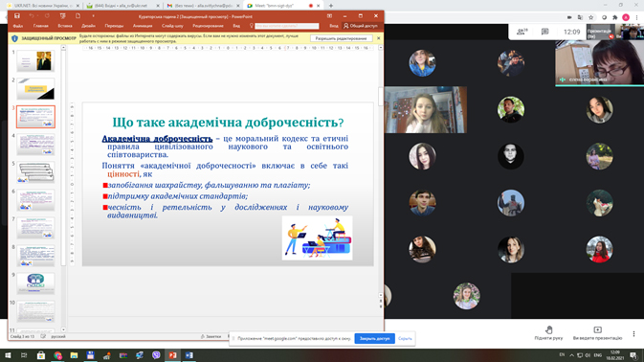Switch to the Вставка ribbon tab
Screen dimensions: 644x362
[x=65, y=26]
